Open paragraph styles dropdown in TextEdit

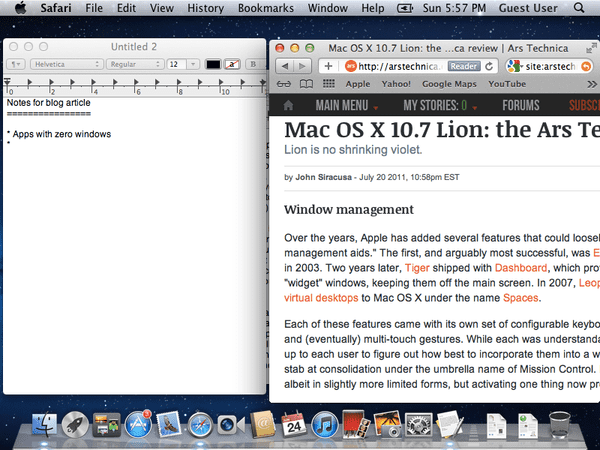click(16, 64)
